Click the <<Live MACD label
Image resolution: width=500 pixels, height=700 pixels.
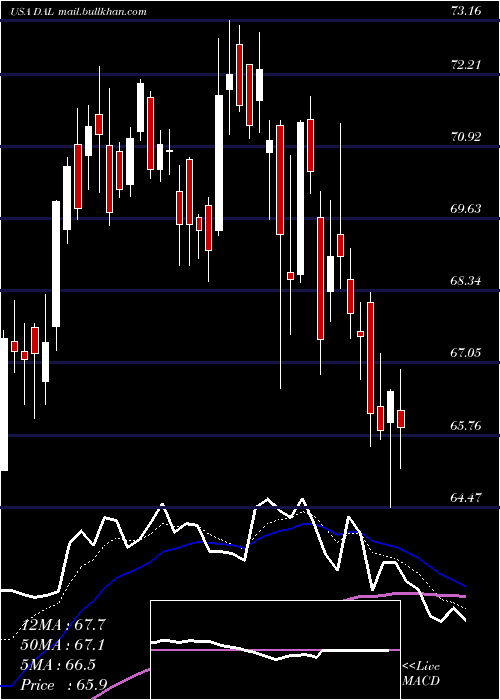(x=421, y=674)
